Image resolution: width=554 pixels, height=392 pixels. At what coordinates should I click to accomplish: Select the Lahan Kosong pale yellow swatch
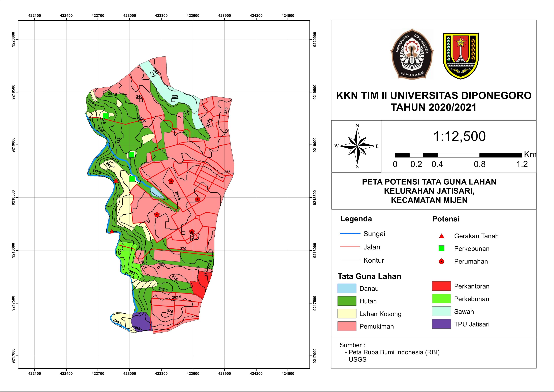point(347,314)
